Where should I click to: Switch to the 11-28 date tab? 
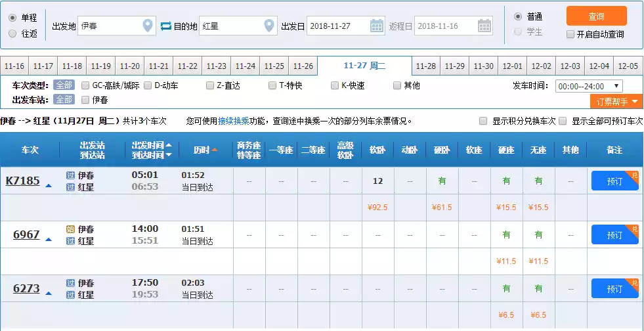coord(426,66)
